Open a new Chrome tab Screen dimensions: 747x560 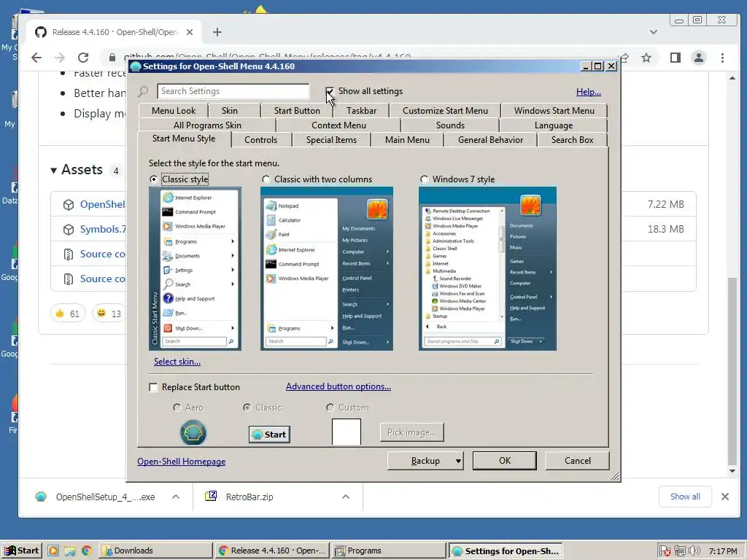(x=217, y=32)
